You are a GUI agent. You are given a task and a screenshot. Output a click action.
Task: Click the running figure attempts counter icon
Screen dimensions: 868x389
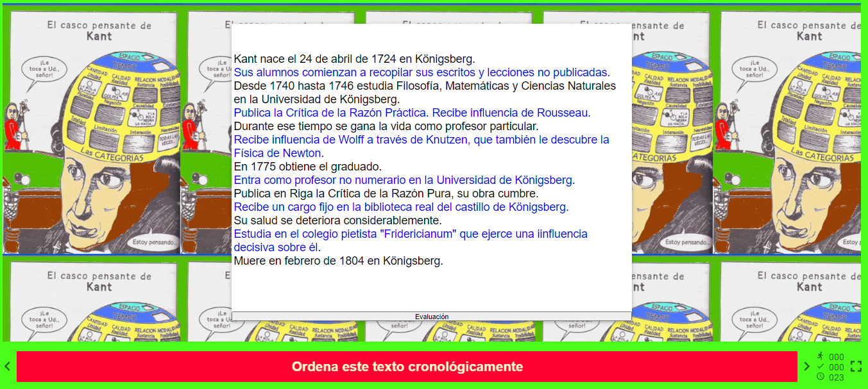click(821, 356)
